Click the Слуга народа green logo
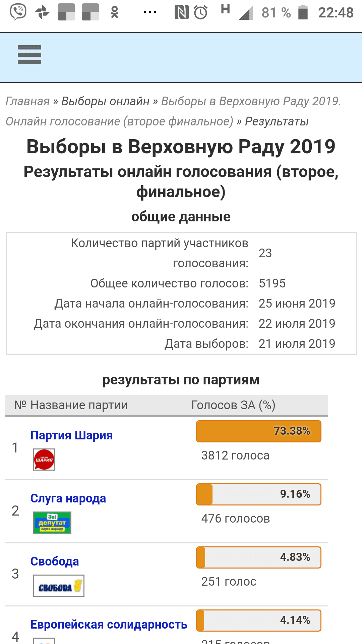Image resolution: width=362 pixels, height=644 pixels. tap(52, 523)
